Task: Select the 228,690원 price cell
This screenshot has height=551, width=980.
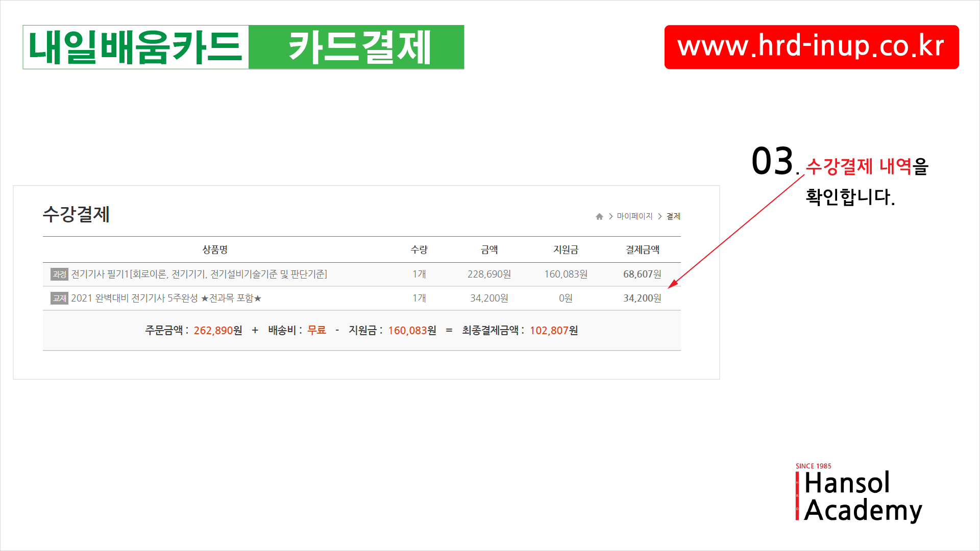Action: [x=489, y=274]
